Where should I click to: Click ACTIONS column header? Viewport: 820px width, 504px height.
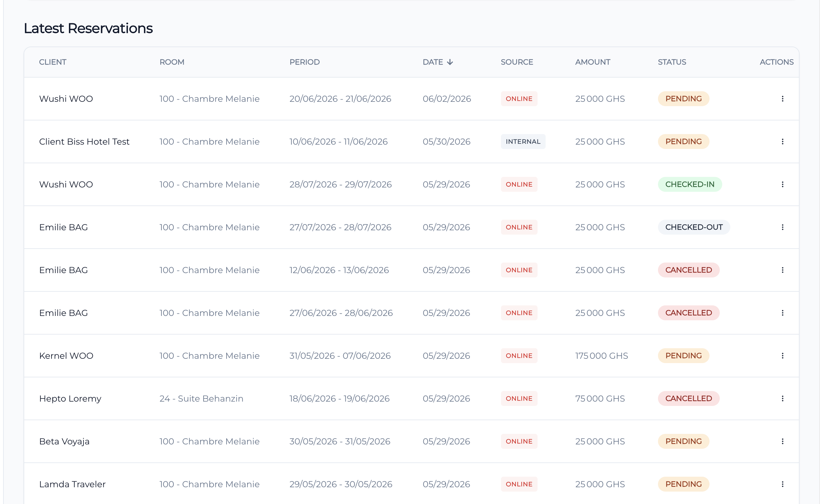(776, 62)
